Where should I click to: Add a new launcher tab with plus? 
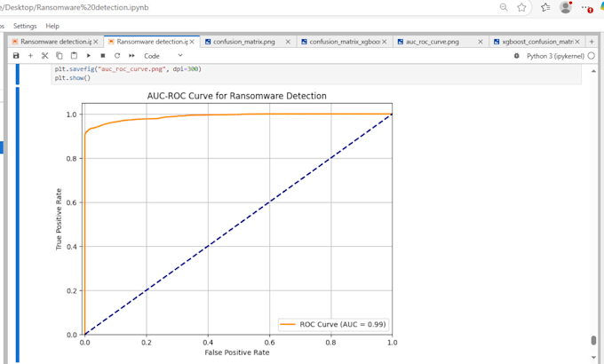[x=592, y=42]
